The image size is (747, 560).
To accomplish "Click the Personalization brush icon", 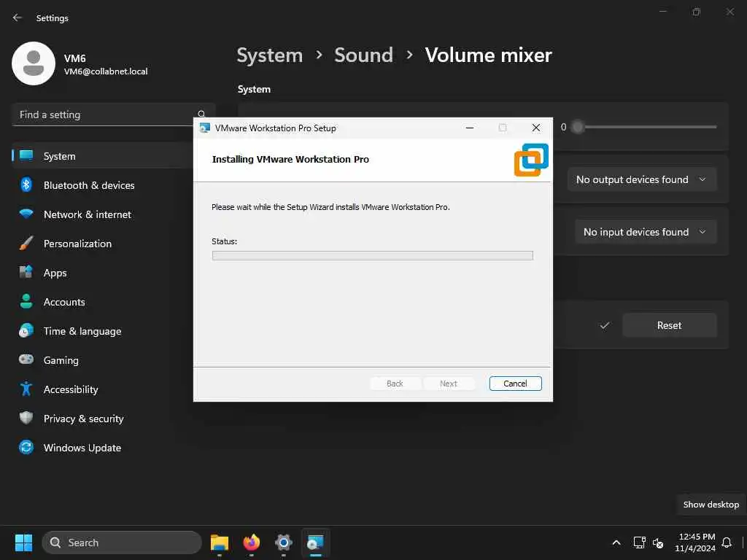I will point(26,244).
